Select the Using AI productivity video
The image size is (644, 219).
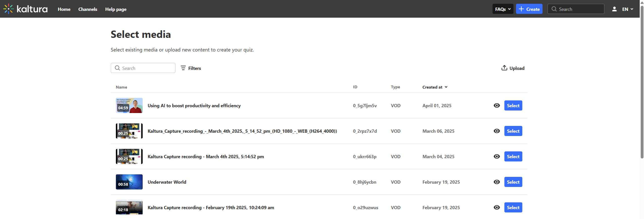513,105
